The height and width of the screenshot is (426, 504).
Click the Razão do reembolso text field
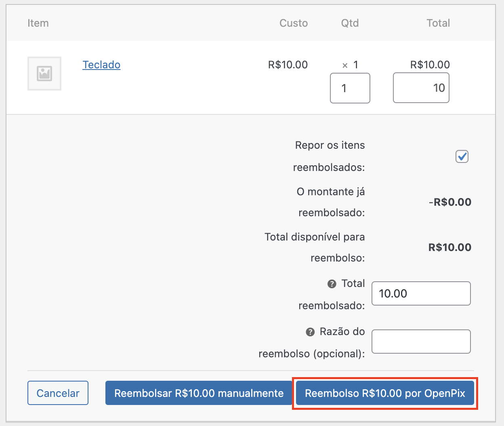(421, 342)
